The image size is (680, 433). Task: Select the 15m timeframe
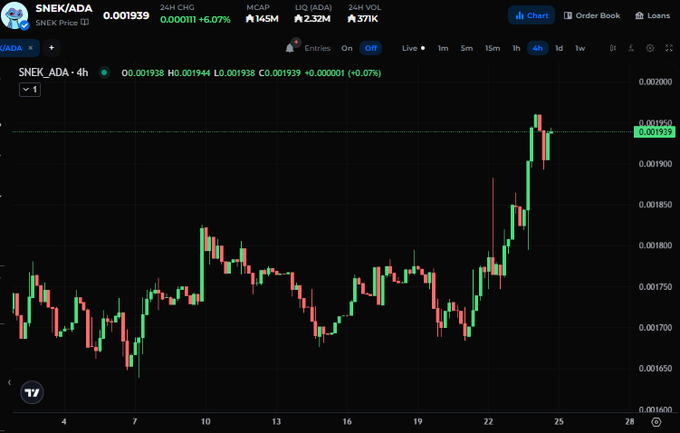(x=493, y=48)
